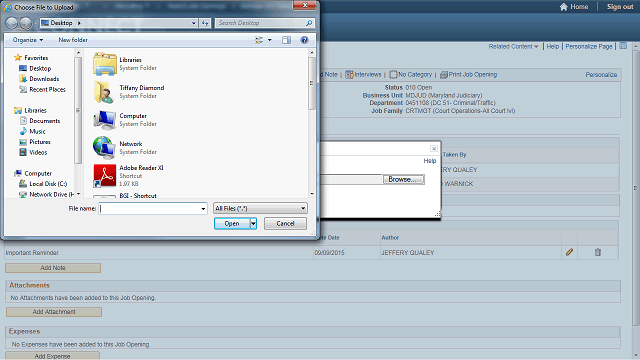Open the Organize menu
The height and width of the screenshot is (360, 640).
tap(27, 40)
